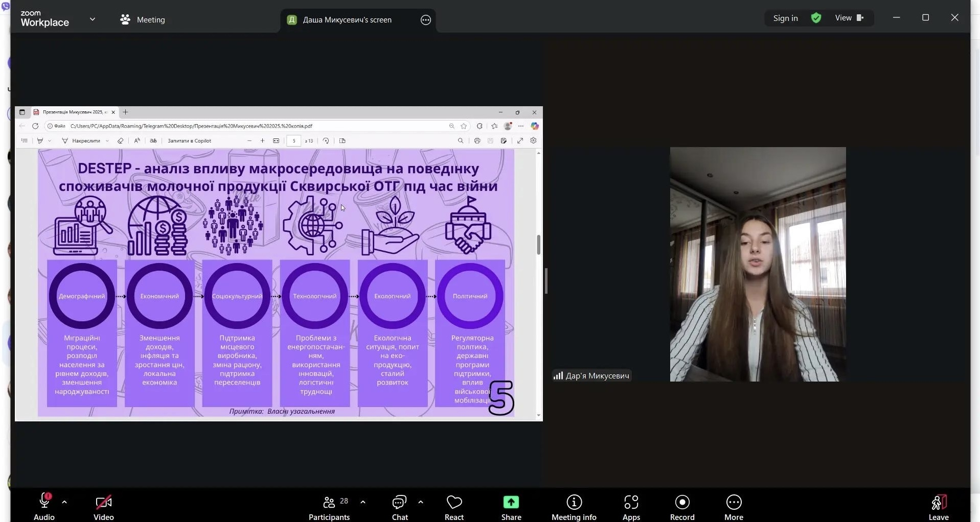
Task: Click the Sign in button
Action: coord(785,18)
